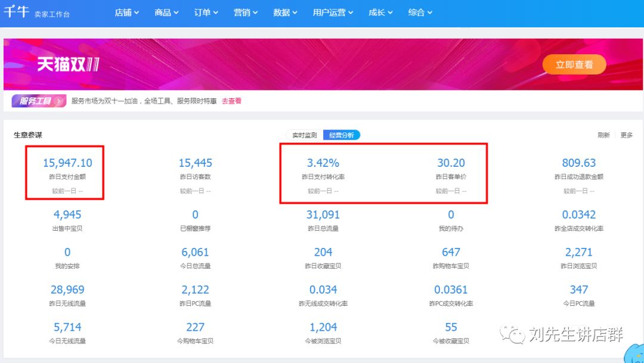
Task: Select the 昨日总流量 value 31,091
Action: pos(323,215)
